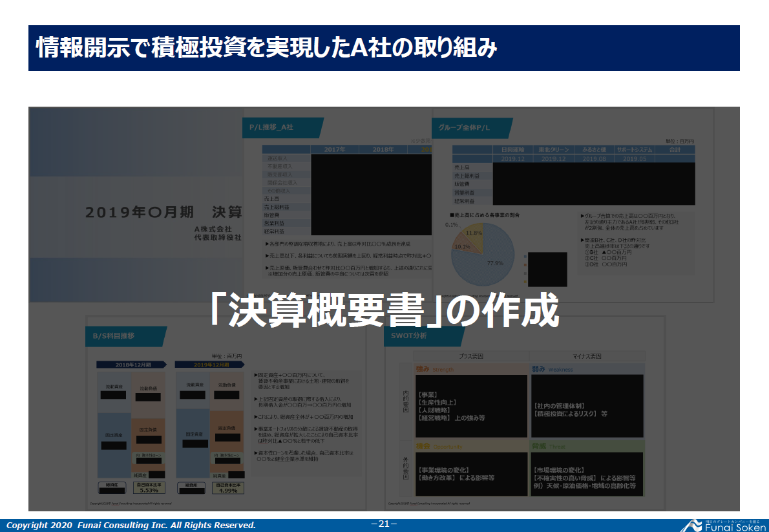The width and height of the screenshot is (769, 532).
Task: Click the 2019年12月期 arrow label
Action: pyautogui.click(x=210, y=365)
